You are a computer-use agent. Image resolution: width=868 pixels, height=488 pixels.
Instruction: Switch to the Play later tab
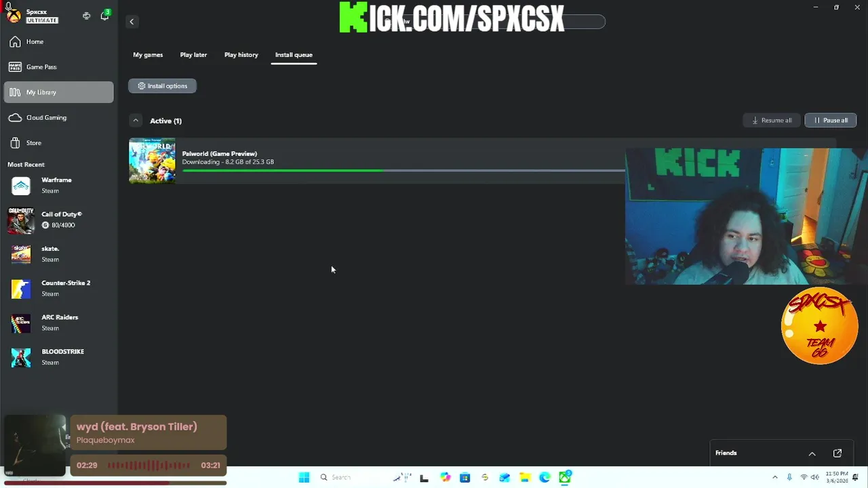point(193,55)
